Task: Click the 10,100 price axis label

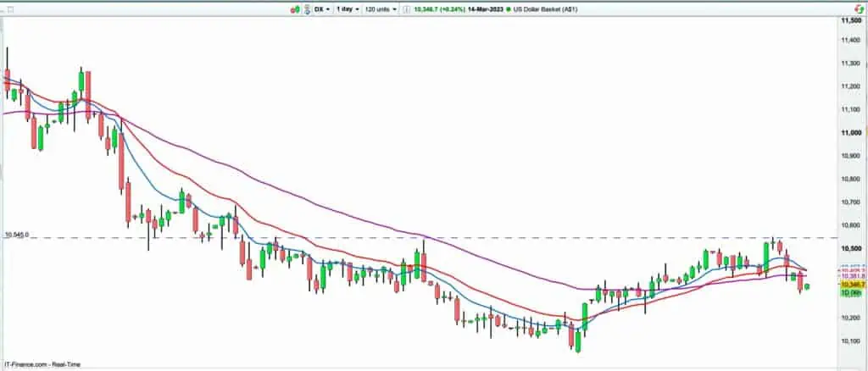Action: pyautogui.click(x=849, y=341)
